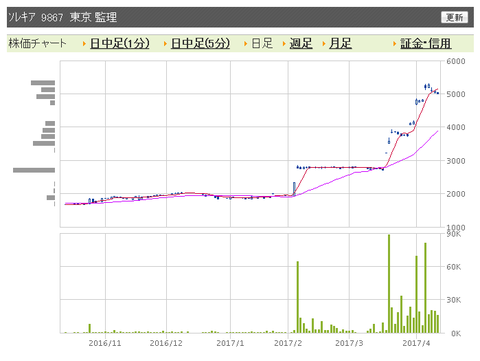Click the 2017/1 date axis label
The image size is (480, 361).
(230, 343)
